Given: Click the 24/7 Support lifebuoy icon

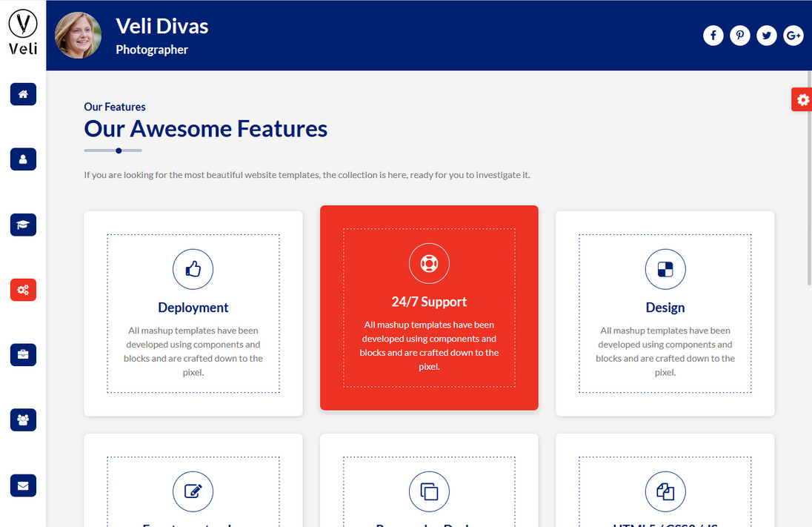Looking at the screenshot, I should click(x=429, y=263).
